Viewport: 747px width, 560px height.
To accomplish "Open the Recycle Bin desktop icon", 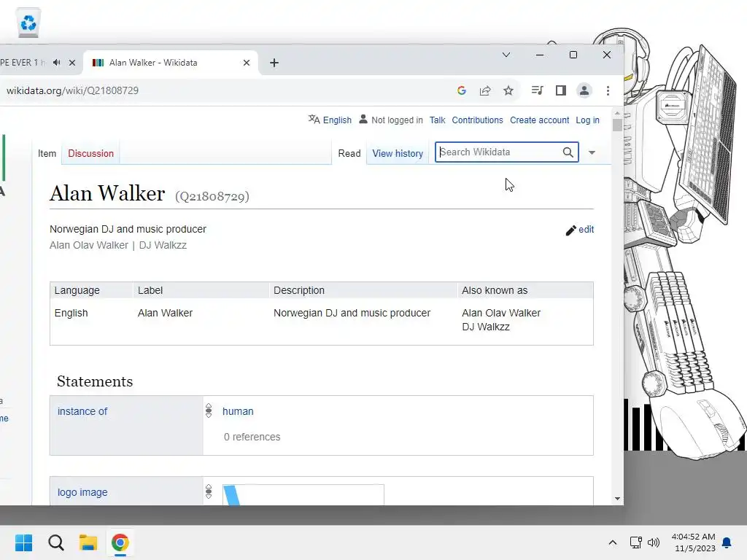I will (x=28, y=23).
